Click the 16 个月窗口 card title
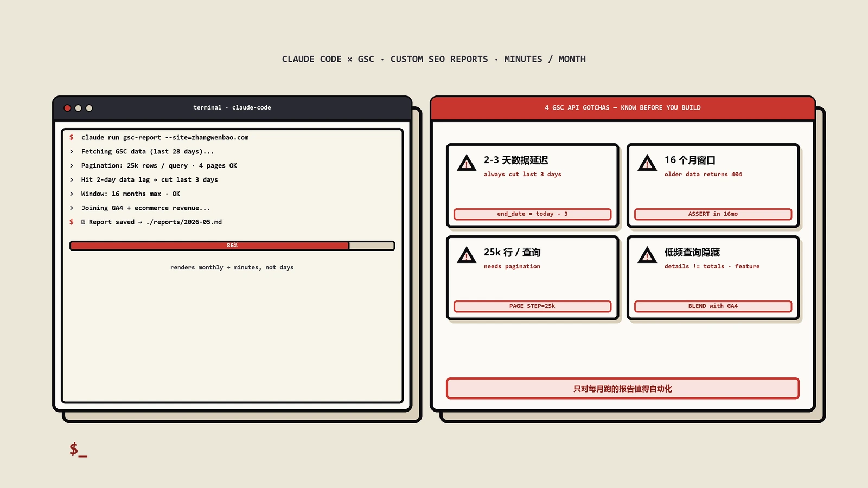 [690, 160]
